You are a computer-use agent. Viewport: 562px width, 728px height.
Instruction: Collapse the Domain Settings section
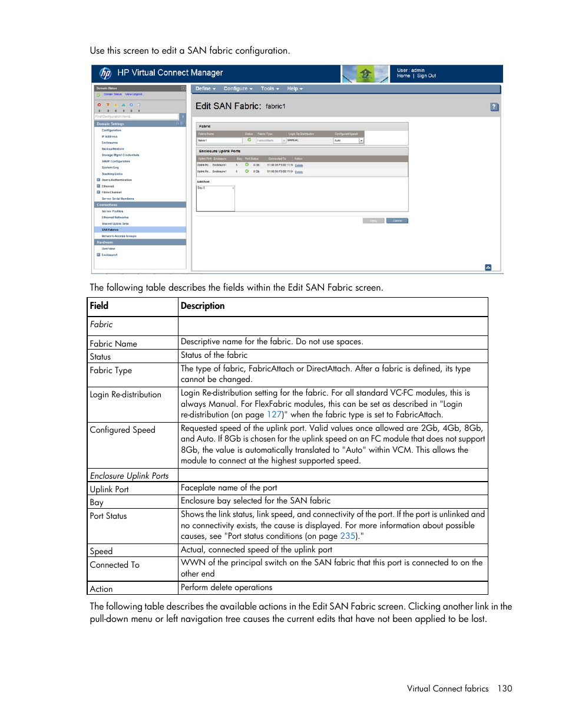coord(183,124)
